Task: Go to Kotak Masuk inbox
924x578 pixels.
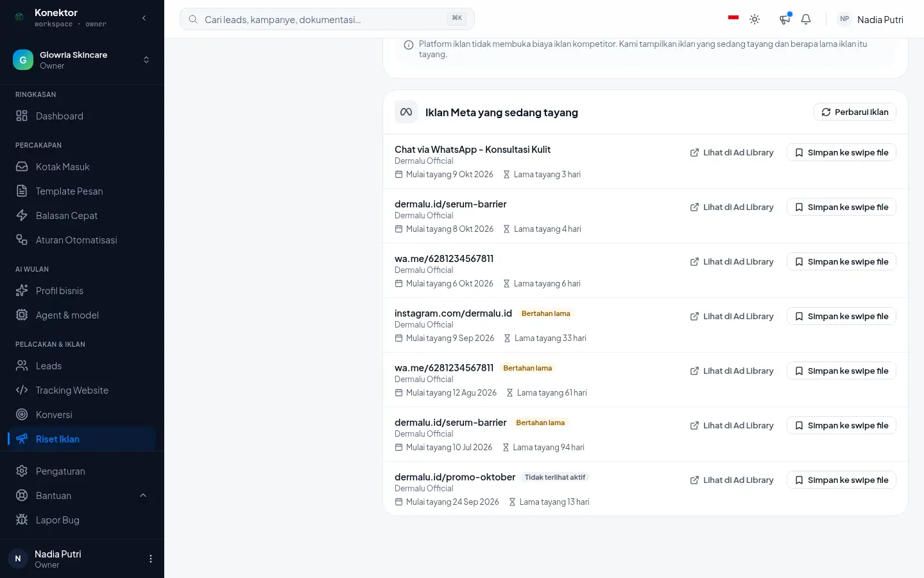Action: tap(82, 167)
